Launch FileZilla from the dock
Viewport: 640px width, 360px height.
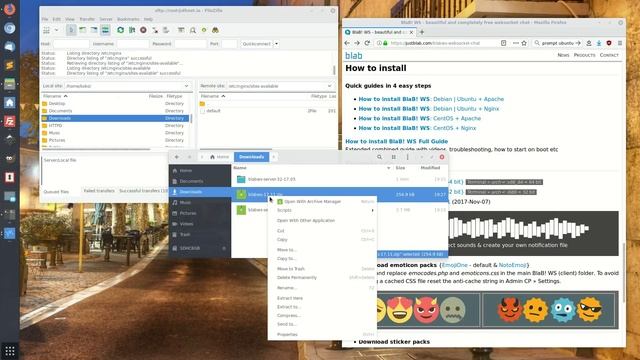pyautogui.click(x=10, y=121)
